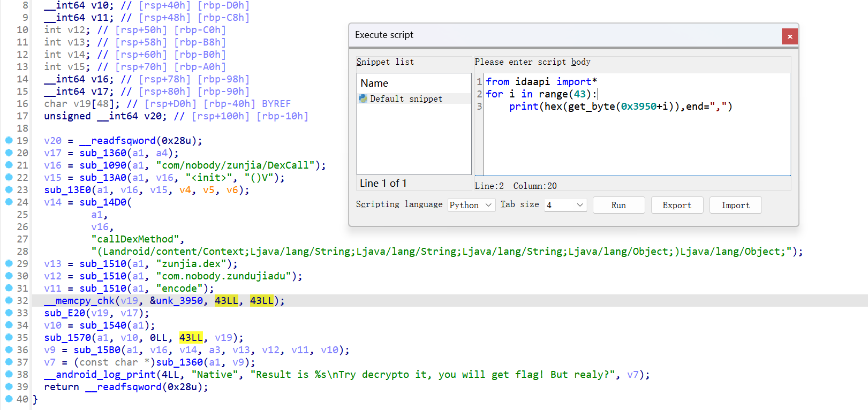Click the Python icon beside Default snippet
Viewport: 868px width, 410px height.
(x=363, y=98)
